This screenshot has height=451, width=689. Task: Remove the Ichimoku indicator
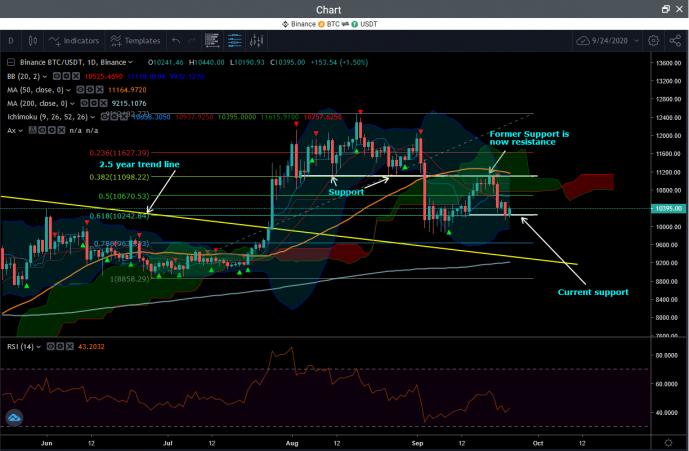click(x=123, y=117)
